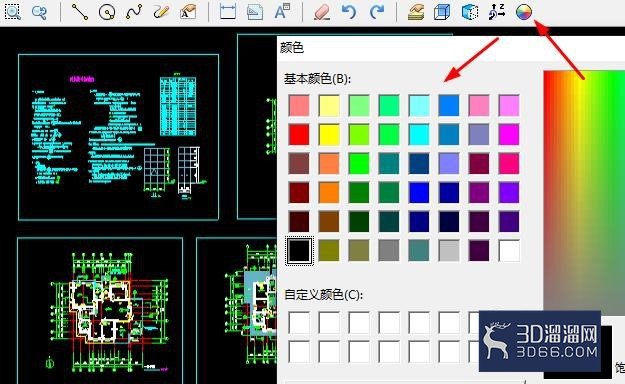Select the first empty custom color cell
This screenshot has width=625, height=384.
coord(299,323)
